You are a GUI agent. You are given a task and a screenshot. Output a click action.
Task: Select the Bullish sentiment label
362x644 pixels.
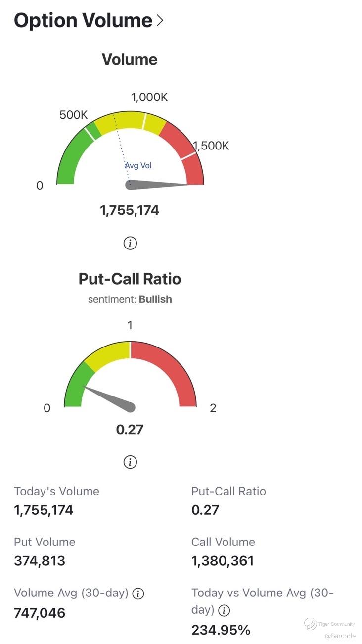pyautogui.click(x=155, y=299)
